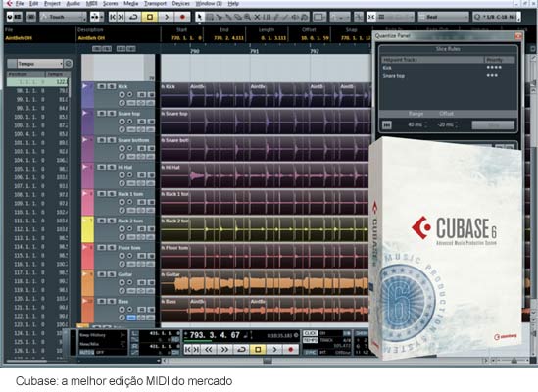Click Record in transport panel
Screen dimensions: 538x392
[x=291, y=350]
